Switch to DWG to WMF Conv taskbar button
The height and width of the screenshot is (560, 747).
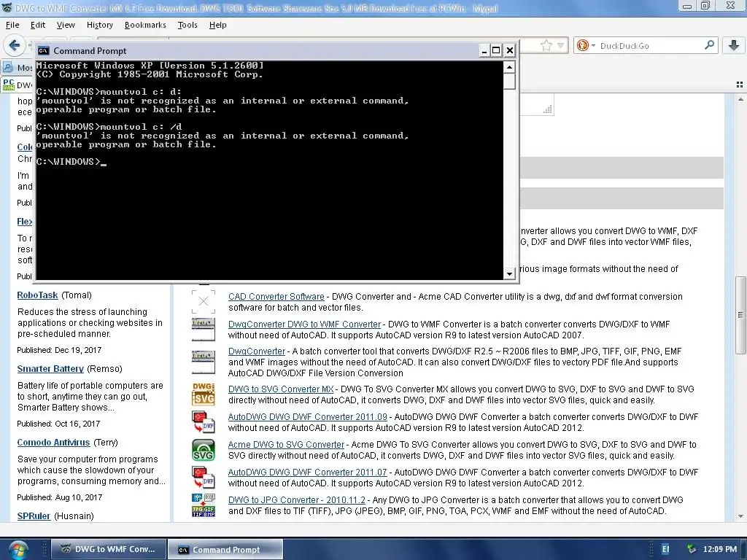(109, 549)
